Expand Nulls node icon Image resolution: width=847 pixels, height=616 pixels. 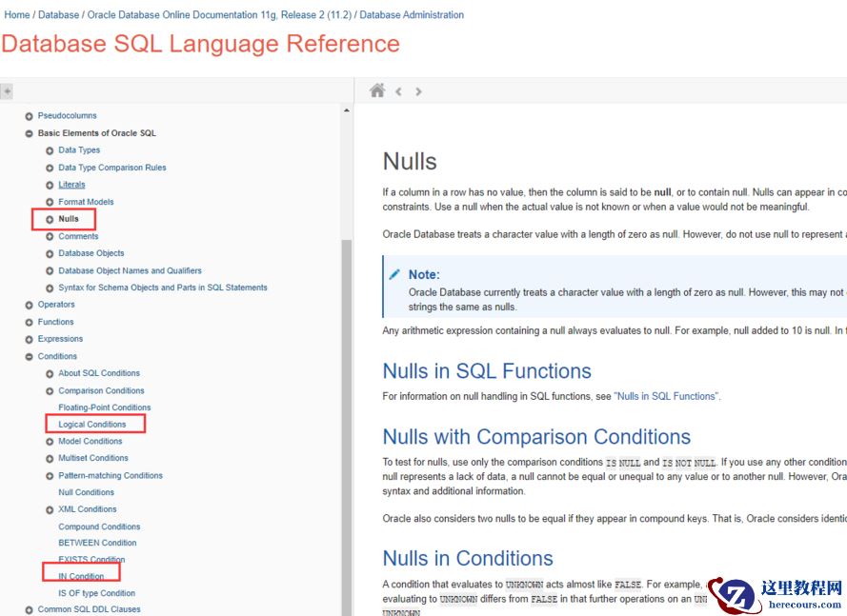click(x=50, y=219)
